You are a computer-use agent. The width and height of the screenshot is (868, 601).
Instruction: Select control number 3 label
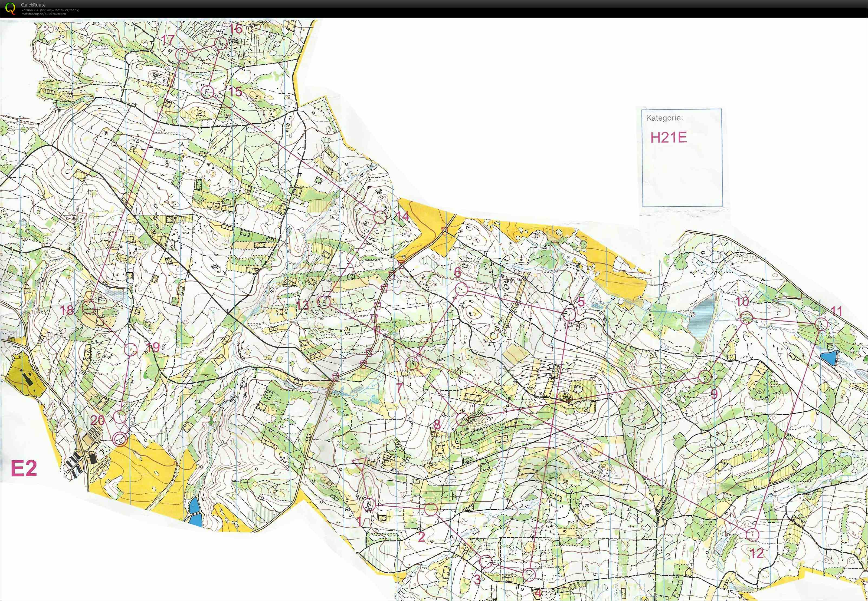click(x=477, y=580)
